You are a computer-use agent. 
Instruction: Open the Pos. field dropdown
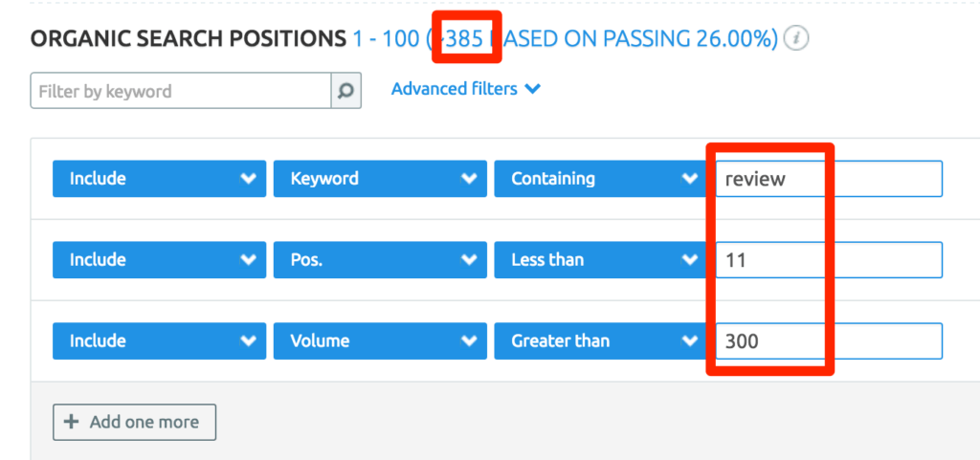[x=380, y=260]
